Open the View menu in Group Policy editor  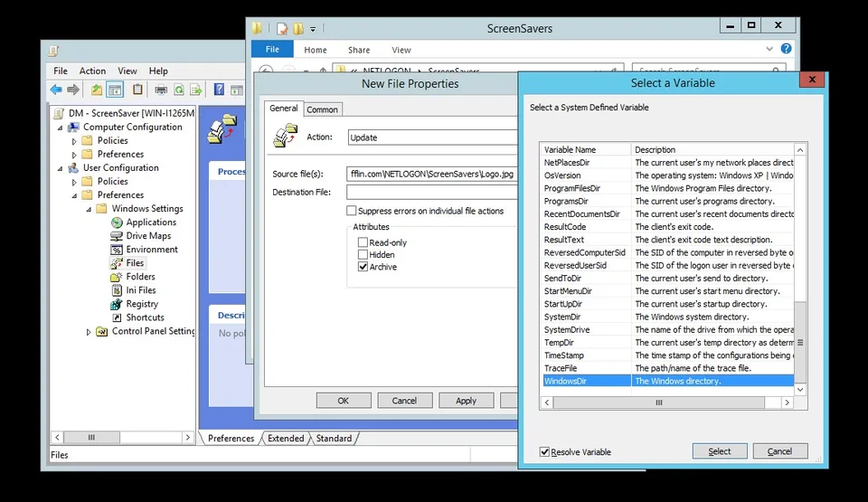pyautogui.click(x=127, y=71)
